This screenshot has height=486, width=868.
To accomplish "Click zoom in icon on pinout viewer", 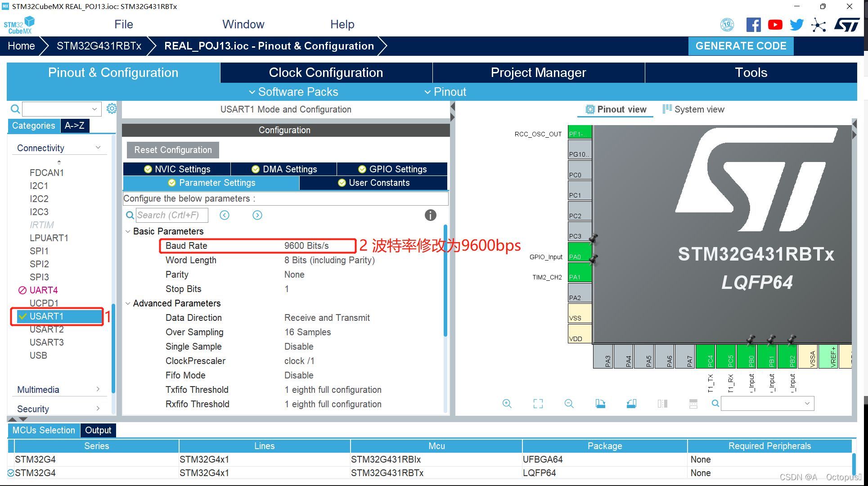I will pos(506,404).
